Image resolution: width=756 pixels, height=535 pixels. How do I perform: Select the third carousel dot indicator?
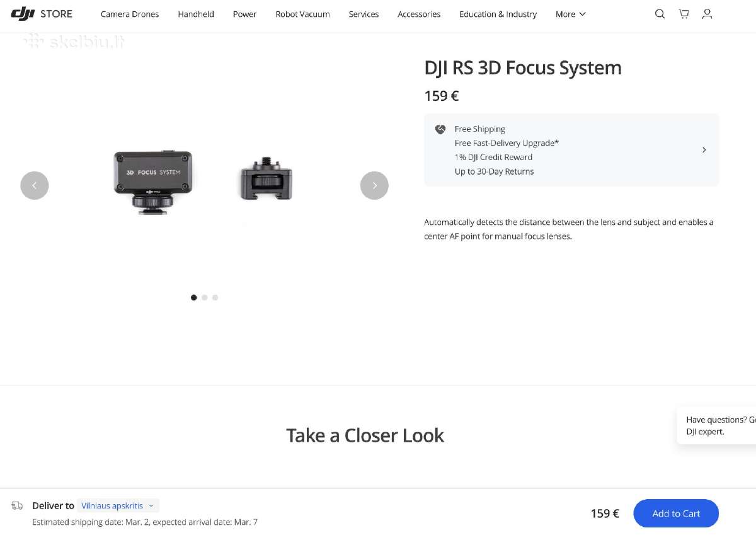(x=215, y=297)
